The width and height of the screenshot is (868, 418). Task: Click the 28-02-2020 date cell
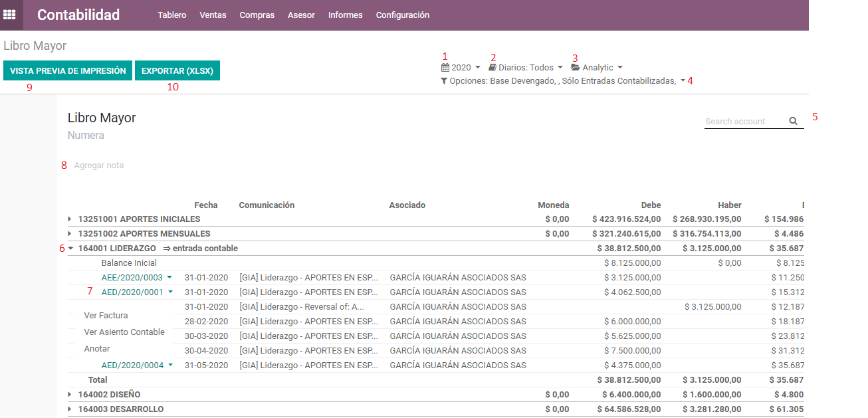pos(206,321)
